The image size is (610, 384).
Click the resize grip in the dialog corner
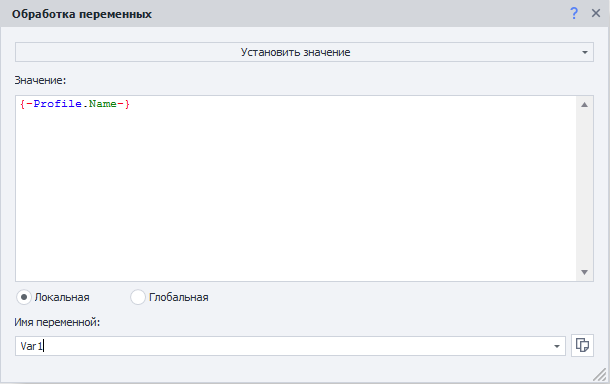coord(600,375)
